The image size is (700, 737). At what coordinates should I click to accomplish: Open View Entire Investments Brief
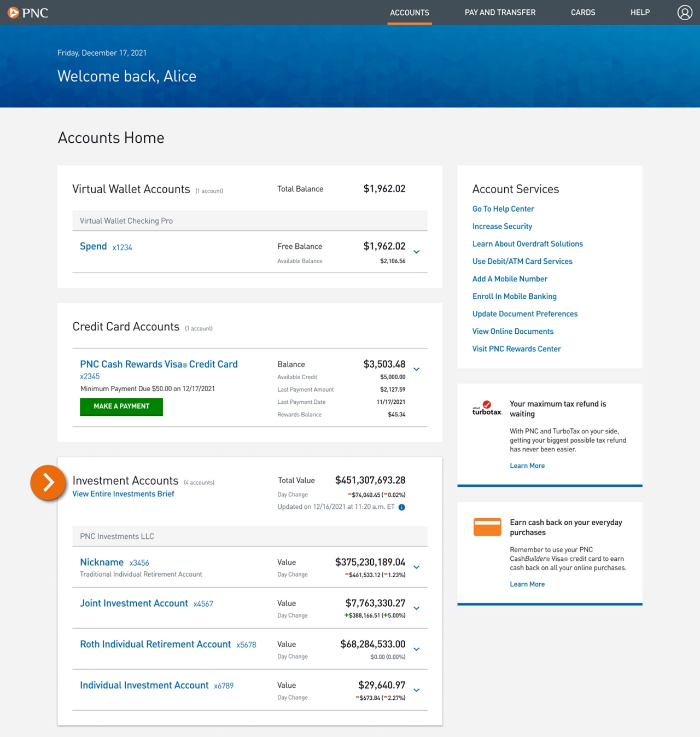[123, 494]
